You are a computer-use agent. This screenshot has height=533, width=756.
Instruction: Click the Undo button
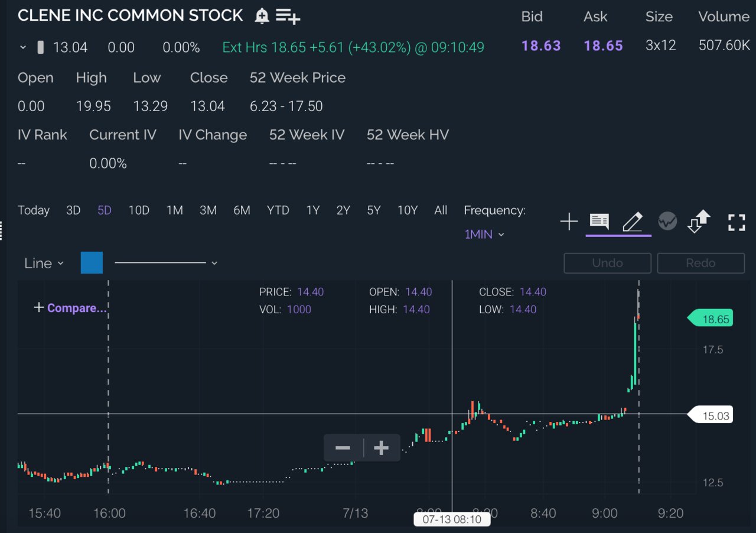click(607, 263)
